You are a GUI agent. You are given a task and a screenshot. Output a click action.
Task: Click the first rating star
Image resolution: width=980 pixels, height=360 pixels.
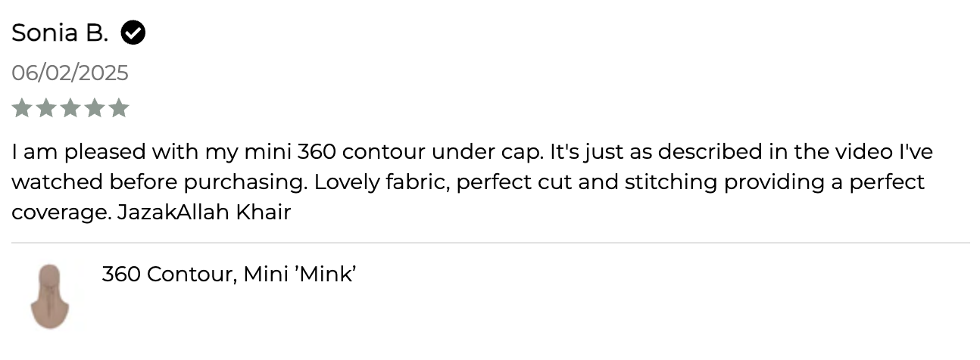pos(22,108)
